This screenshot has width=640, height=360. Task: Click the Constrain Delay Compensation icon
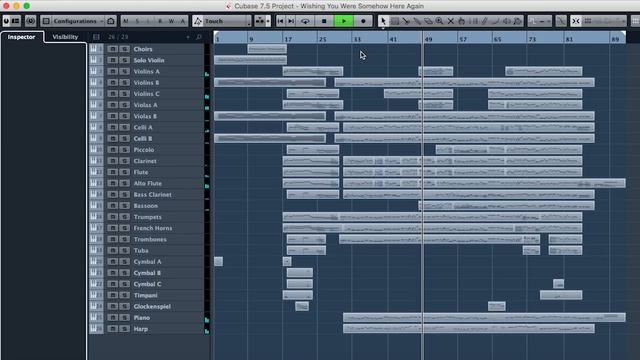point(31,21)
